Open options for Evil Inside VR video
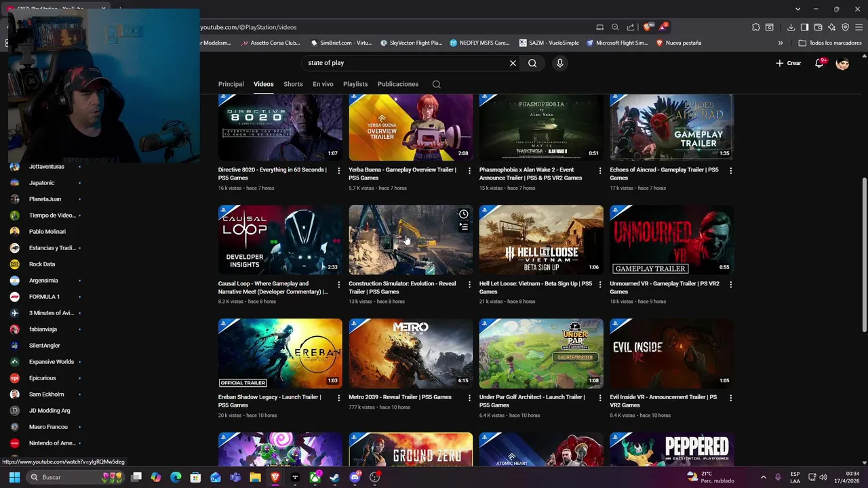The width and height of the screenshot is (868, 488). point(730,398)
